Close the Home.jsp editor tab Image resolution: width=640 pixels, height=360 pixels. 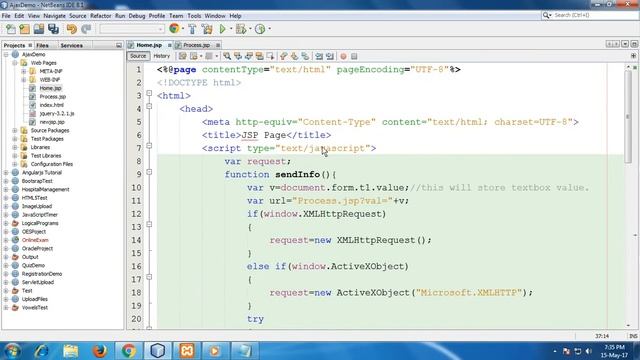(x=169, y=45)
